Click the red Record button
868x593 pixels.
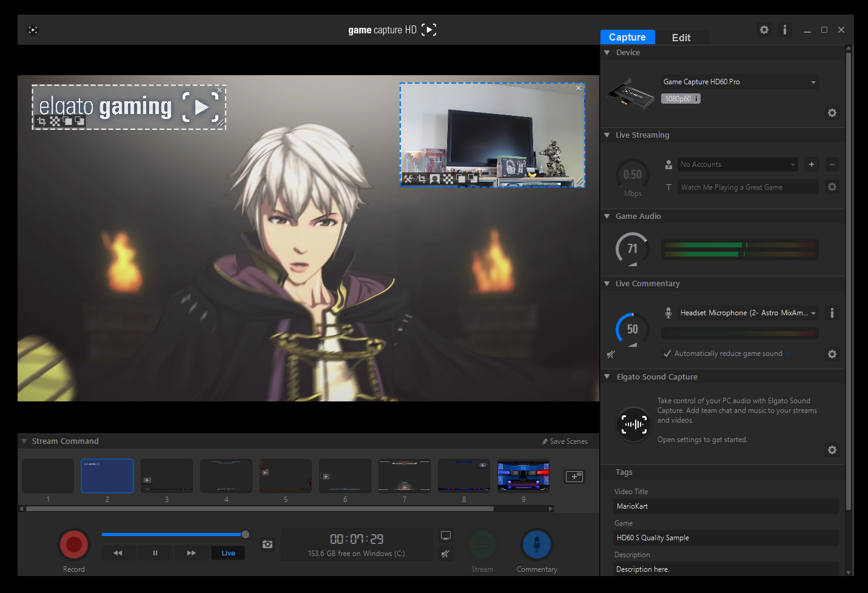(x=74, y=544)
